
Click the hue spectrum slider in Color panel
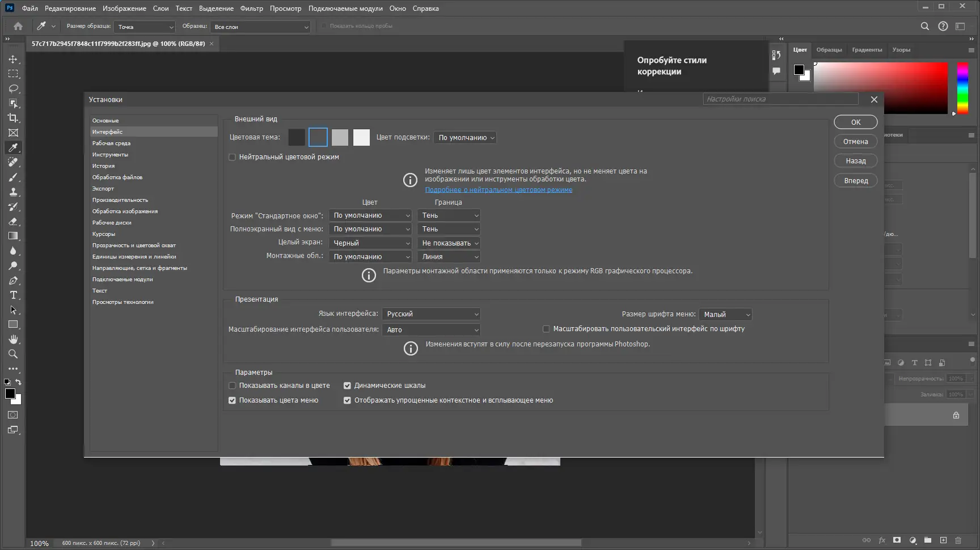[962, 88]
